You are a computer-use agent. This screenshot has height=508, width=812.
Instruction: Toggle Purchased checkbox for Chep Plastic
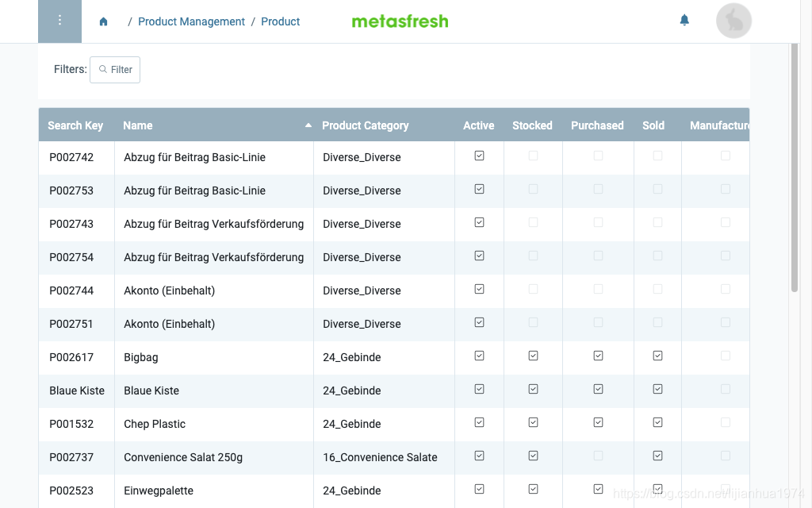pos(598,422)
